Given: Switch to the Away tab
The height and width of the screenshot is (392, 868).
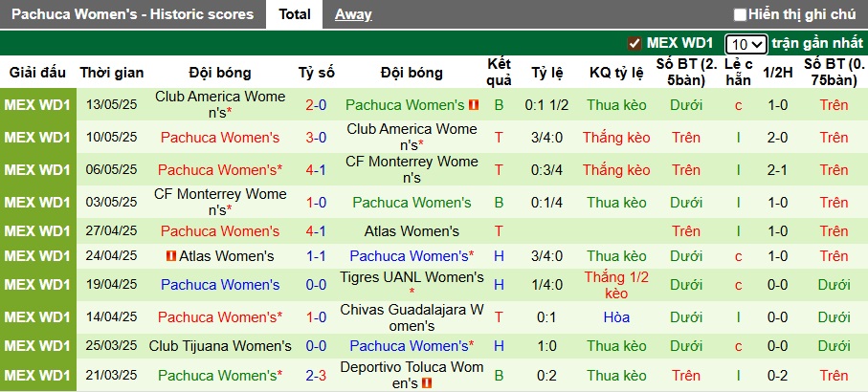Looking at the screenshot, I should click(x=353, y=14).
